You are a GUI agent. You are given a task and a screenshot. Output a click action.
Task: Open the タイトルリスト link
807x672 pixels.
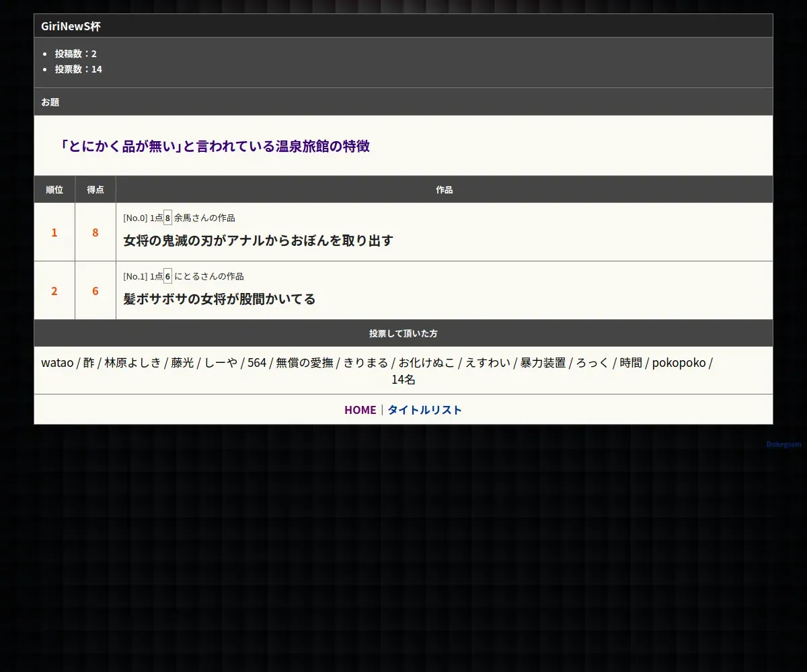[x=425, y=410]
